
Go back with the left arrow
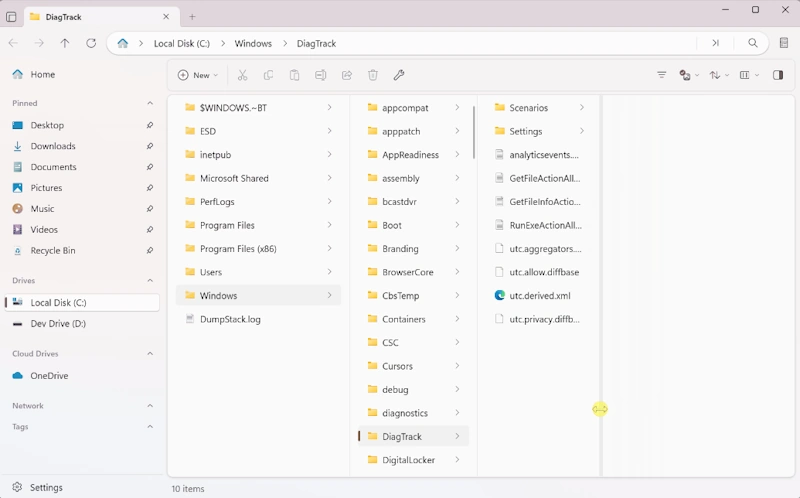[x=13, y=43]
